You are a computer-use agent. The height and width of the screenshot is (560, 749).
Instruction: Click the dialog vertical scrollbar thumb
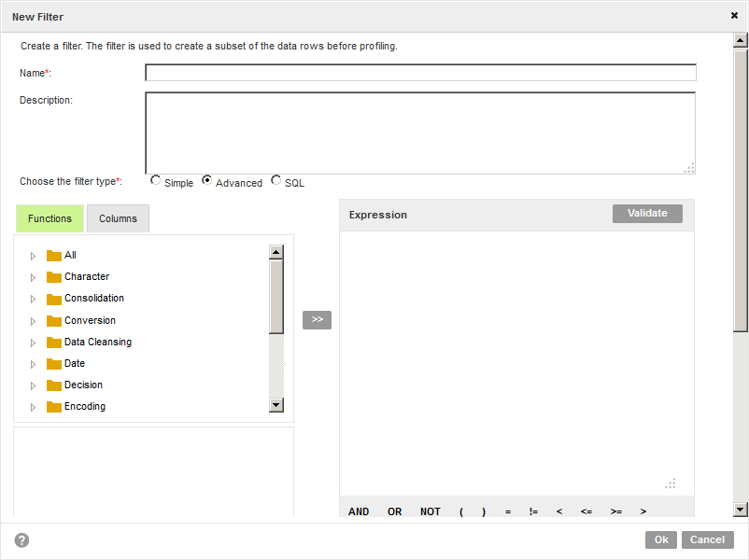[x=741, y=189]
